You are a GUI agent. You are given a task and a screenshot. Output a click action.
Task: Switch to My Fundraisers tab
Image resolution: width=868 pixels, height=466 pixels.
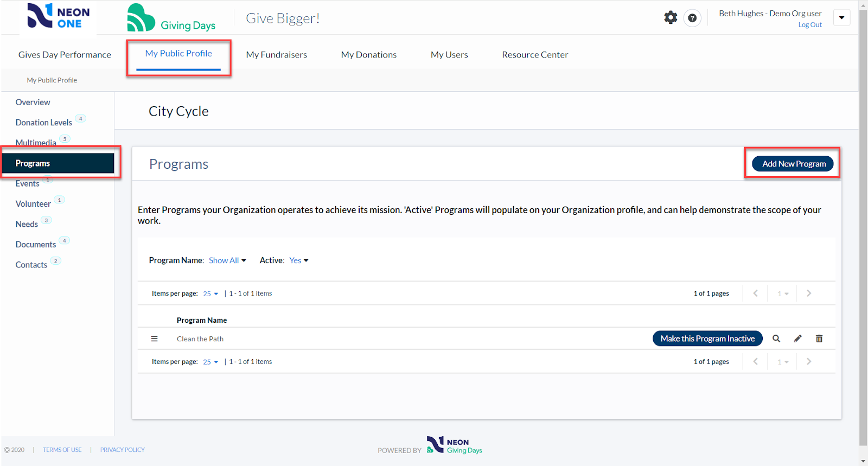[276, 55]
